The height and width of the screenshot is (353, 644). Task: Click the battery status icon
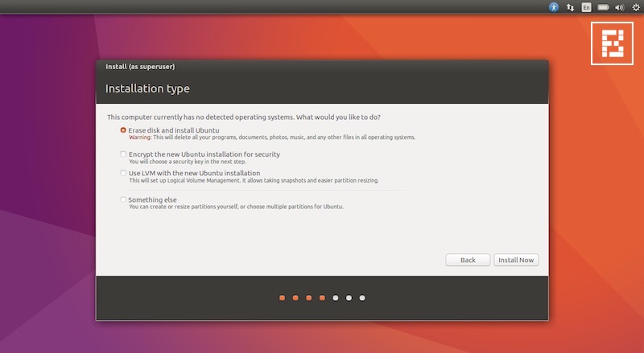pos(603,6)
